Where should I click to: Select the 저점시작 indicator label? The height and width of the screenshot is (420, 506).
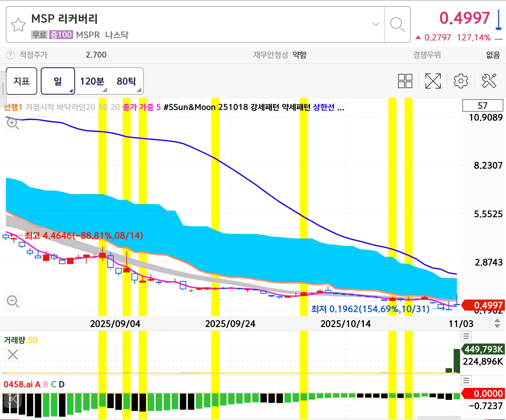(40, 107)
